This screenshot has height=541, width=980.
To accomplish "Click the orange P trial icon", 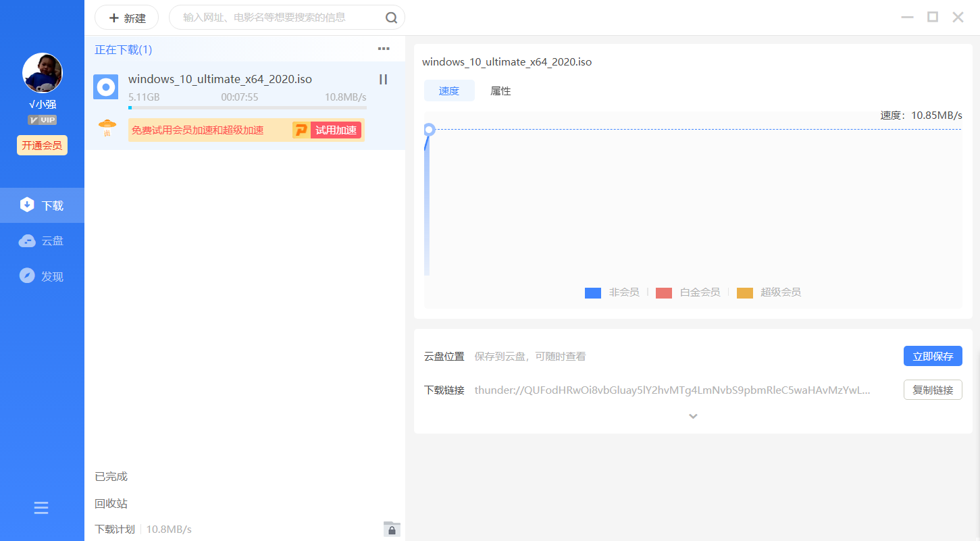I will [x=301, y=130].
